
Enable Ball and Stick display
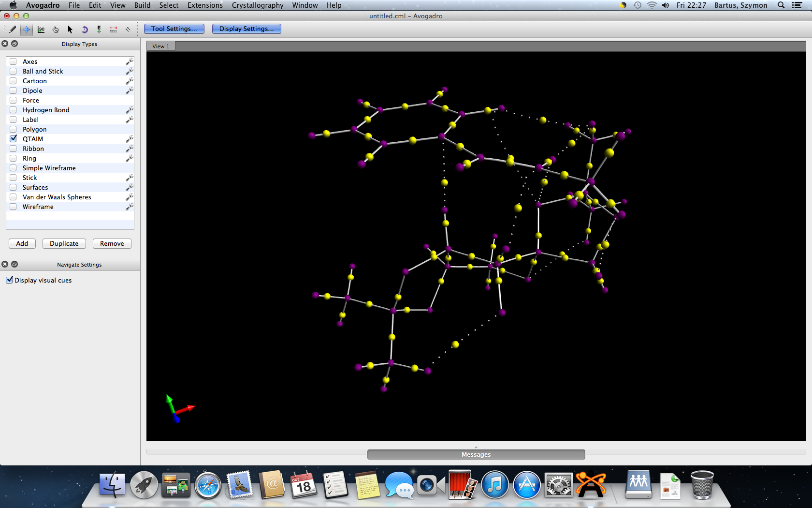(13, 71)
